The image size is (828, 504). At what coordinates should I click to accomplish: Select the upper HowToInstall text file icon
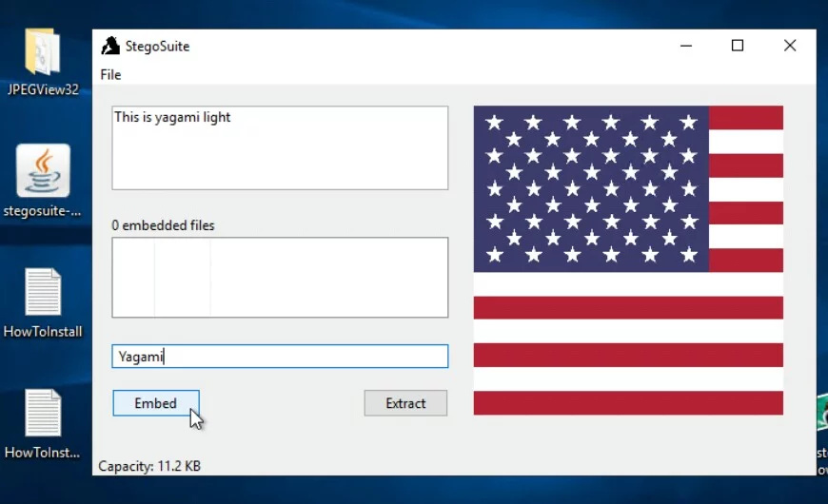click(43, 293)
